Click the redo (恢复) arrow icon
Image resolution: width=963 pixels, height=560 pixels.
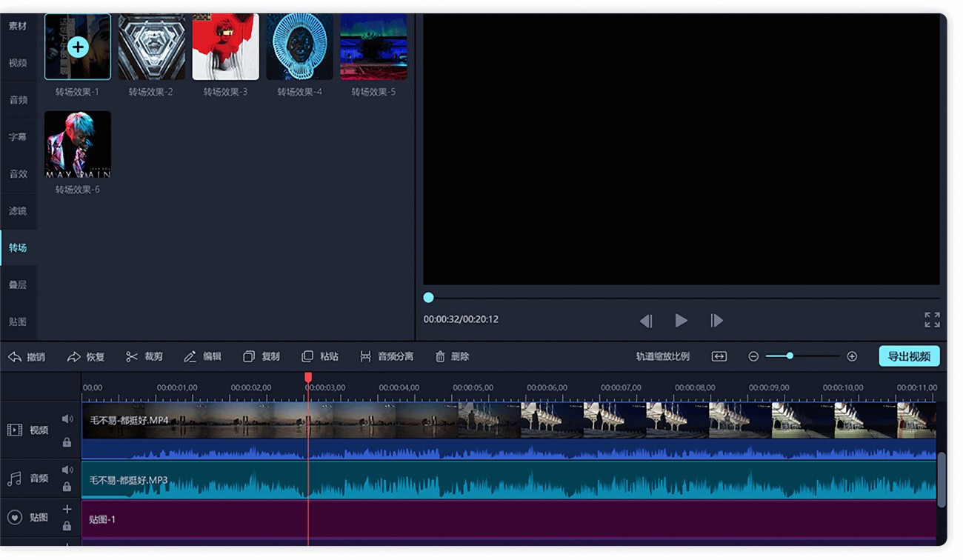(x=74, y=357)
